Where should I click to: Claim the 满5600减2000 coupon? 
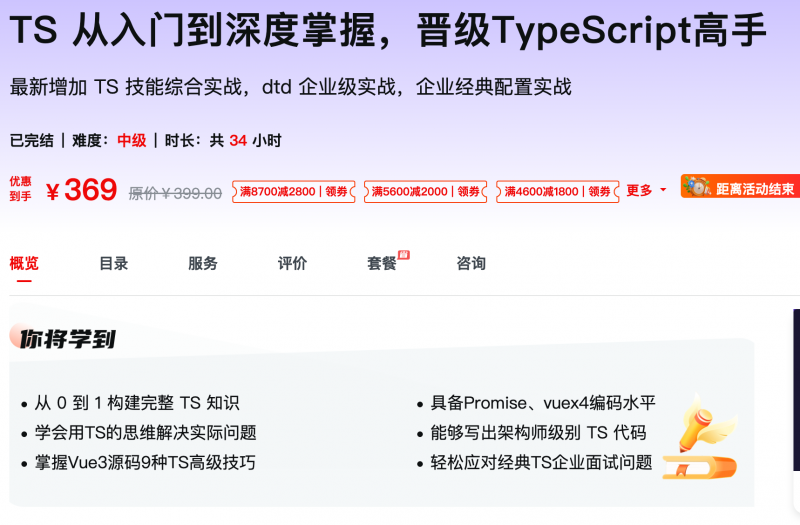[426, 191]
